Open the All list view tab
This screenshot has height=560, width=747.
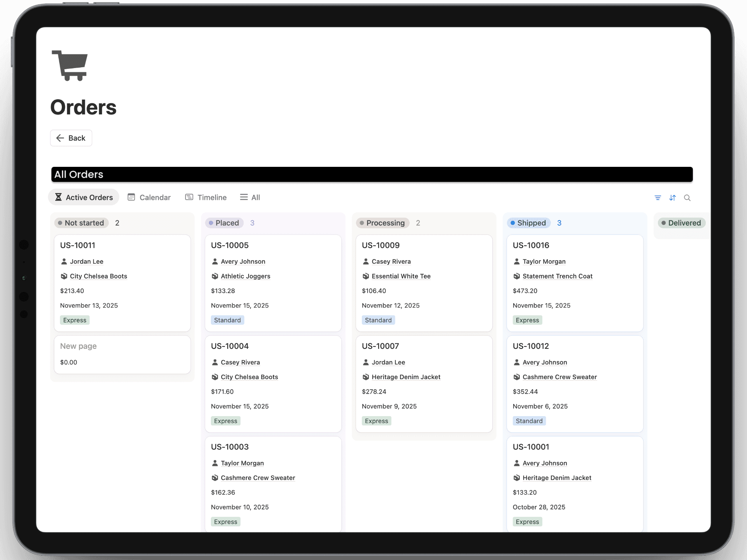click(x=250, y=197)
